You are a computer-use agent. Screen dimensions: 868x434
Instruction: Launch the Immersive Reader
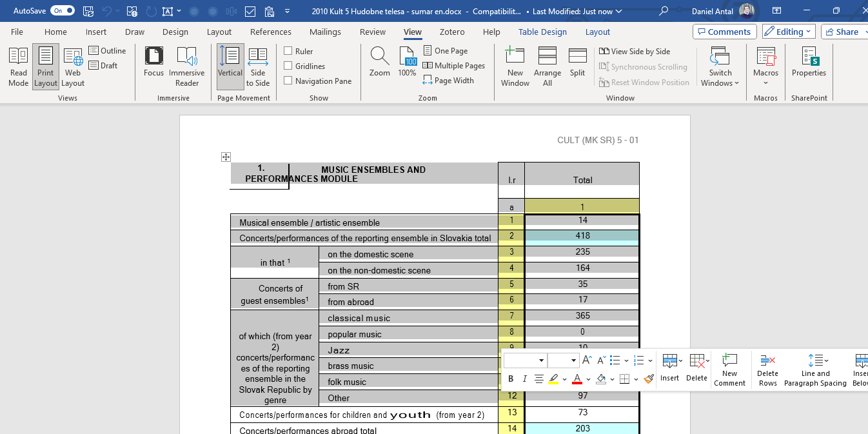186,66
